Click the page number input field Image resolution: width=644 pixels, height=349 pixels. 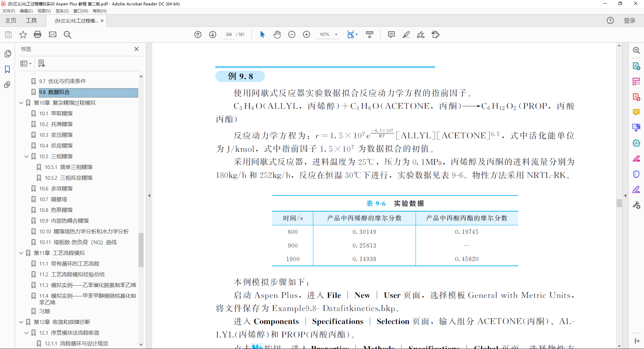pos(229,35)
